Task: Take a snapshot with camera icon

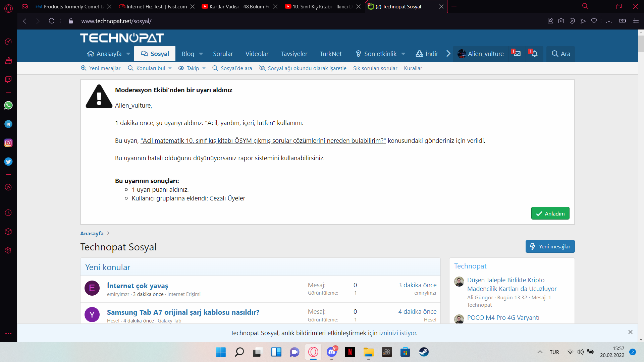Action: (561, 21)
